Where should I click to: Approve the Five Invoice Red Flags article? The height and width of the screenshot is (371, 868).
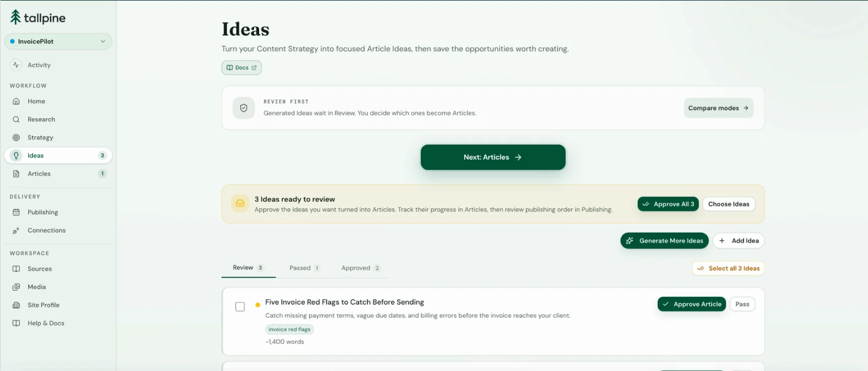point(691,304)
